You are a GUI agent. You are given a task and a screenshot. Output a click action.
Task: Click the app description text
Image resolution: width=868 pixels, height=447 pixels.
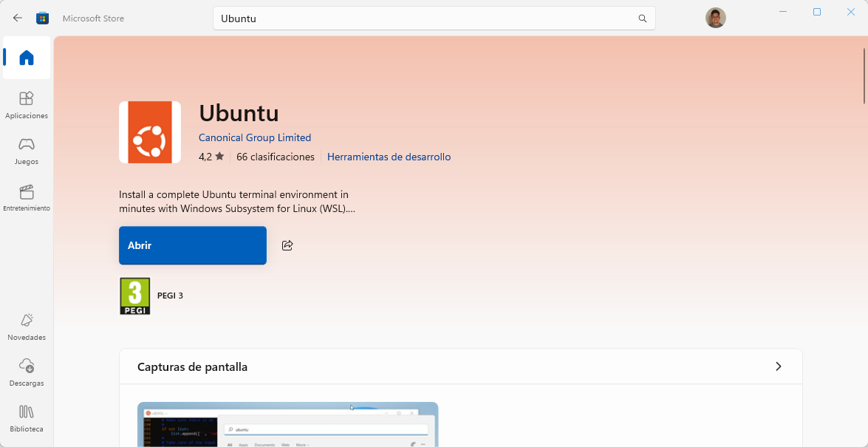(x=237, y=202)
